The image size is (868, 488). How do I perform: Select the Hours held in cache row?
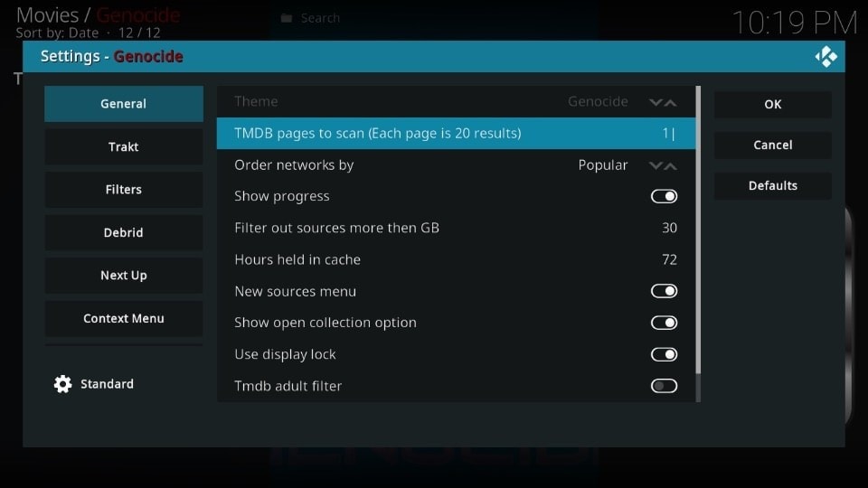[x=456, y=259]
